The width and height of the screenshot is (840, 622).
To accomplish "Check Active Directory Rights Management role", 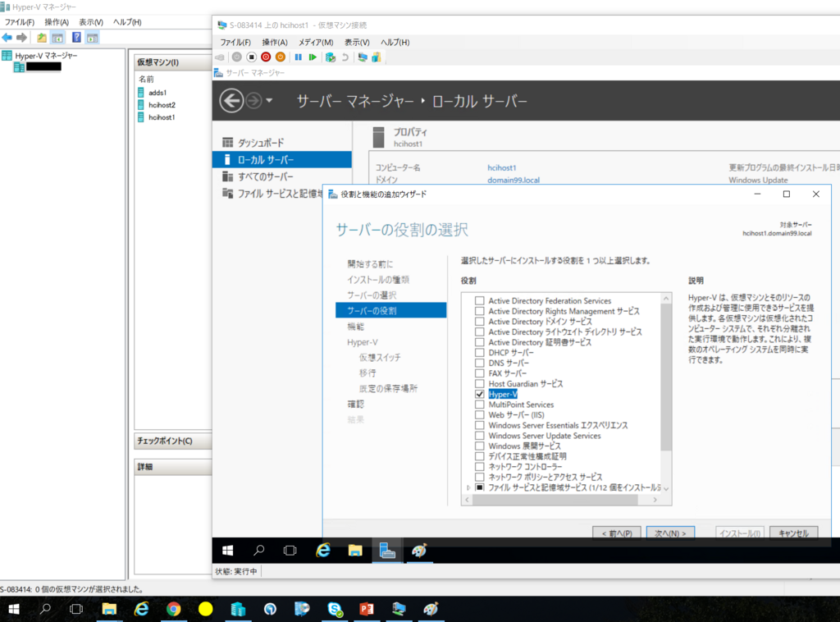I will [479, 311].
